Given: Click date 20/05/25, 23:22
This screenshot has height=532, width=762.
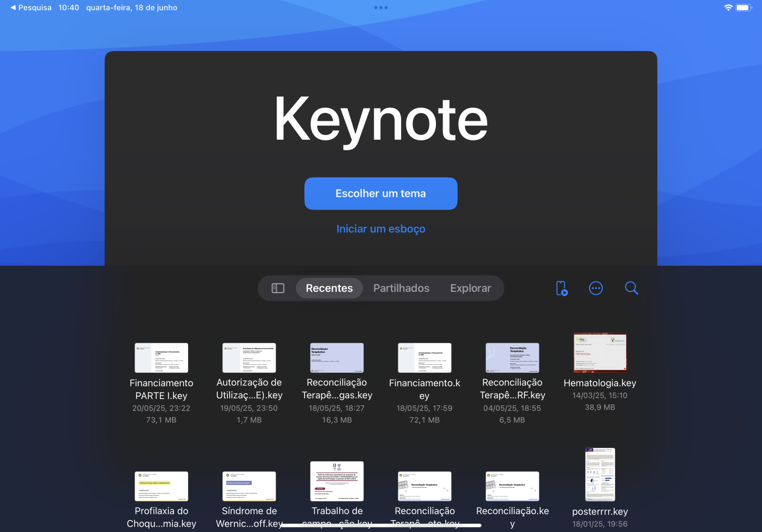Looking at the screenshot, I should [161, 408].
